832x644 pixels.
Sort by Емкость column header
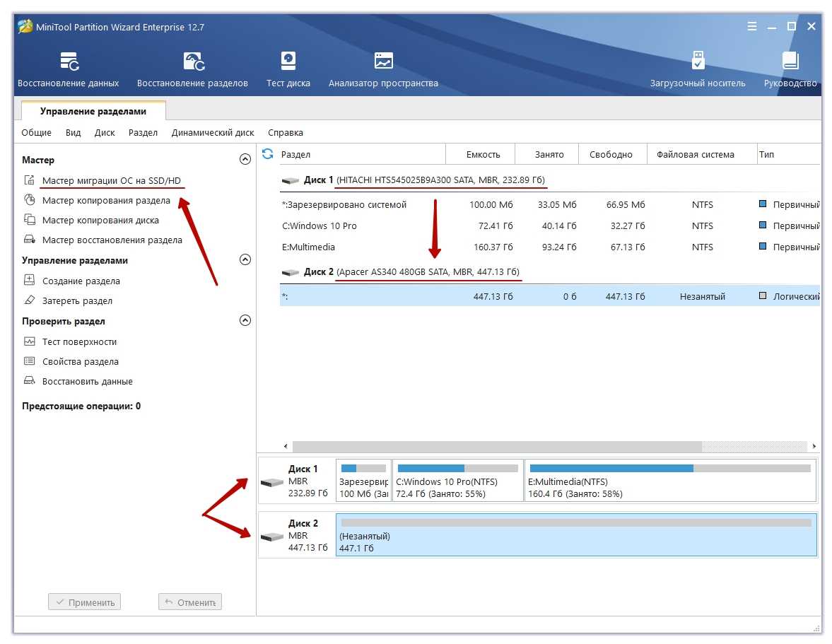point(481,154)
